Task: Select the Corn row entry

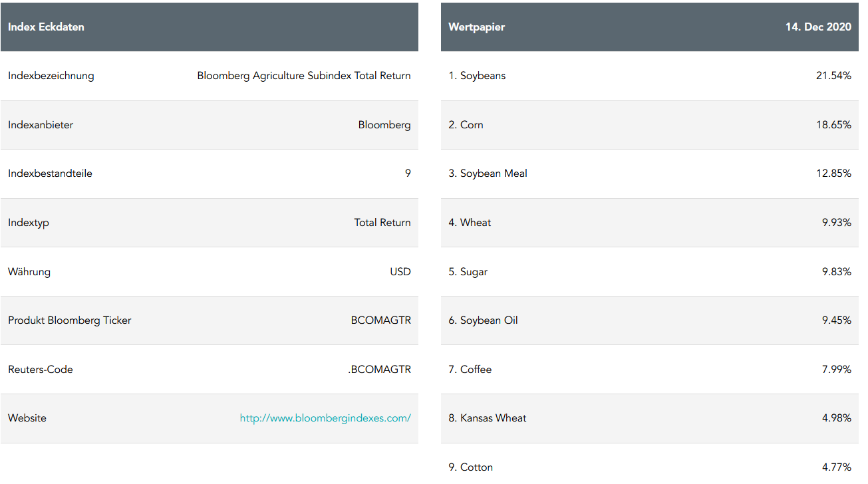Action: [466, 125]
